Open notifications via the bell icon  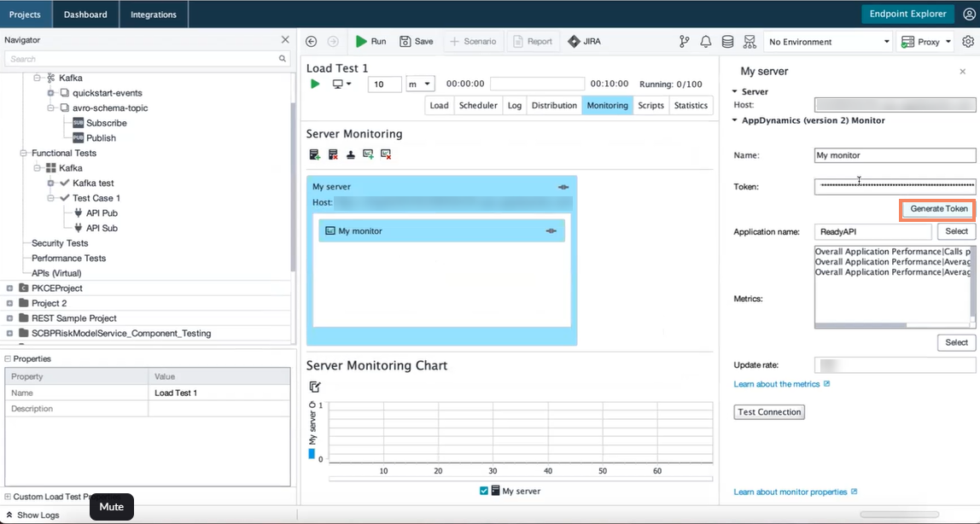[x=705, y=40]
